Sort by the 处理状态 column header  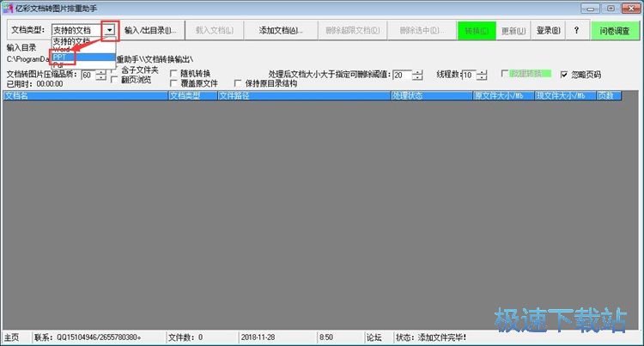click(431, 95)
